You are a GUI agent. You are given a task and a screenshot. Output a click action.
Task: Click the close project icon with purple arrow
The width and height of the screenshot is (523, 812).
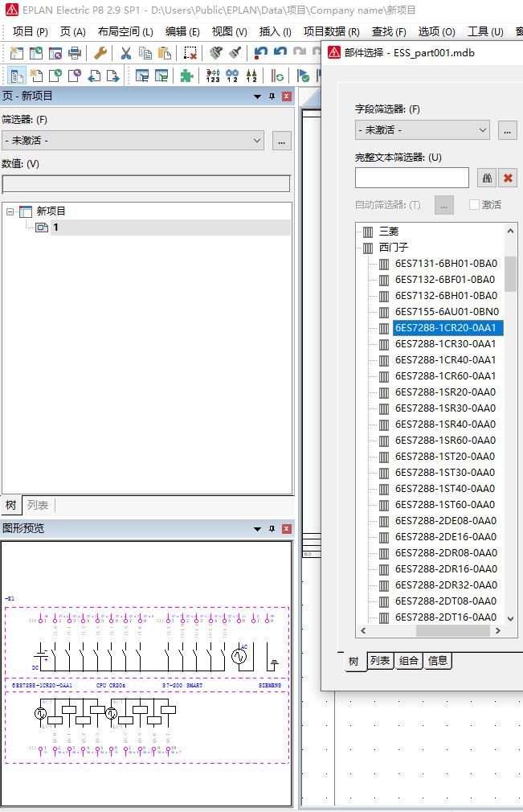point(55,53)
